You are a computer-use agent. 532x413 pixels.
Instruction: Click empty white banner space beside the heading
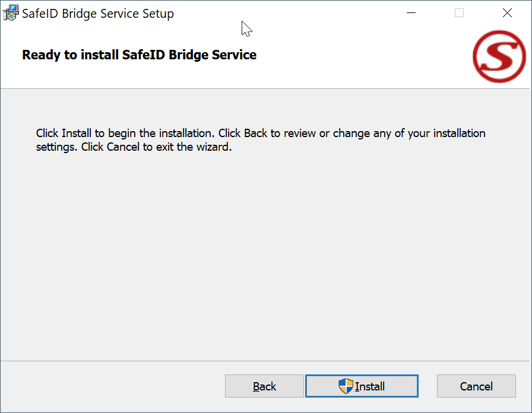(x=362, y=56)
